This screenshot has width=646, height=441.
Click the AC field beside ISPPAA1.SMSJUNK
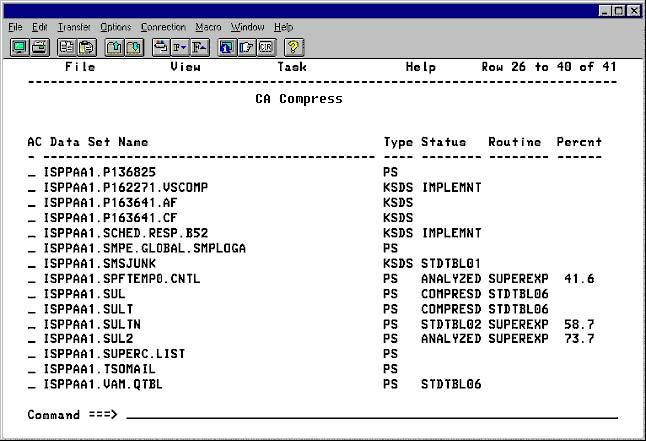point(32,263)
